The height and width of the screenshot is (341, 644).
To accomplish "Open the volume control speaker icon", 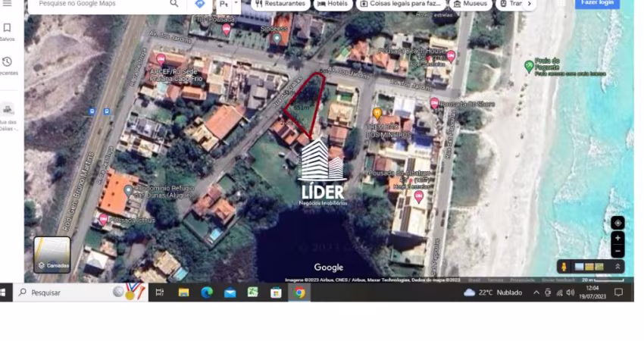I will [x=570, y=293].
